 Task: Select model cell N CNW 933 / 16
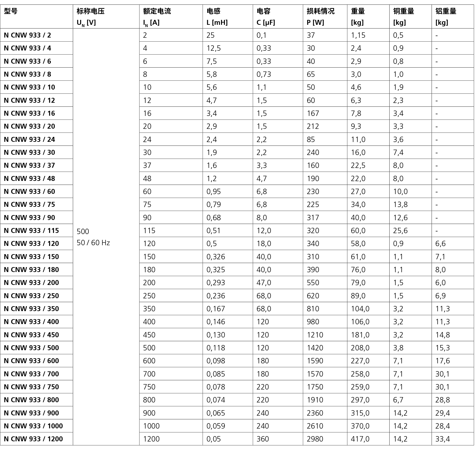(x=36, y=113)
